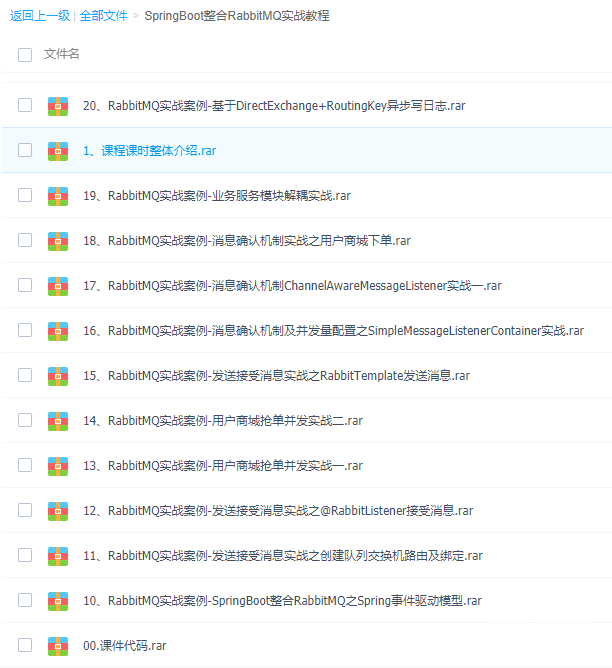Screen dimensions: 612x668
Task: Open 19、RabbitMQ实战案例-业务服务模块解耦实战.rar
Action: pos(217,196)
